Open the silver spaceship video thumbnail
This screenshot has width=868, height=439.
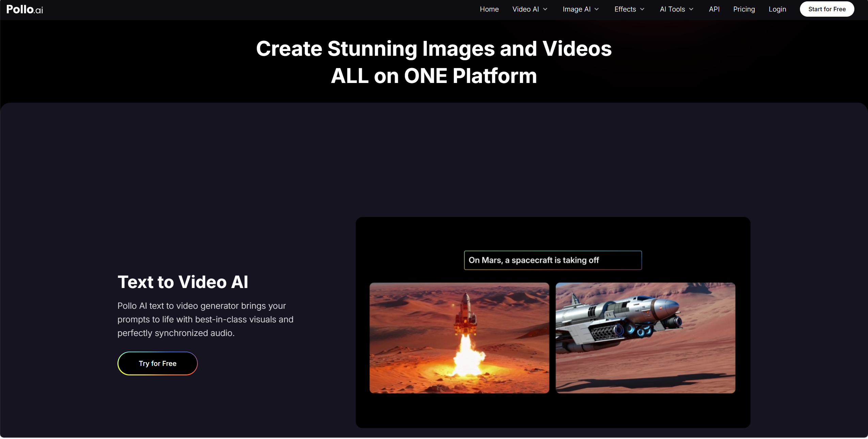[x=645, y=338]
